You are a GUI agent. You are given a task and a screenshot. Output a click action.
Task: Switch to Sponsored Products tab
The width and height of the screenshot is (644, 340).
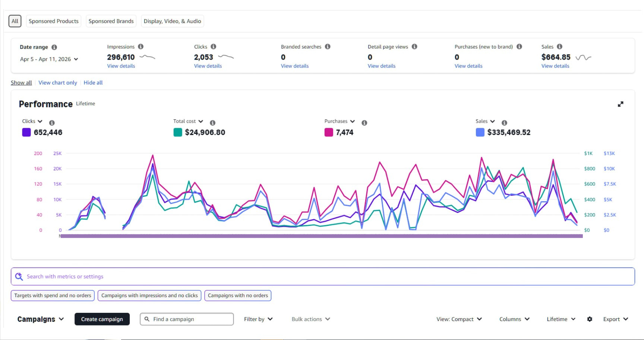[54, 21]
